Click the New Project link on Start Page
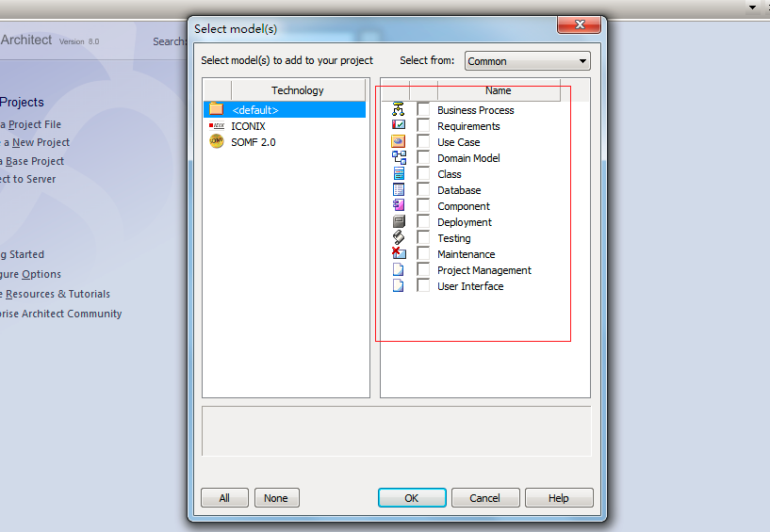Screen dimensions: 770x532 (x=36, y=142)
